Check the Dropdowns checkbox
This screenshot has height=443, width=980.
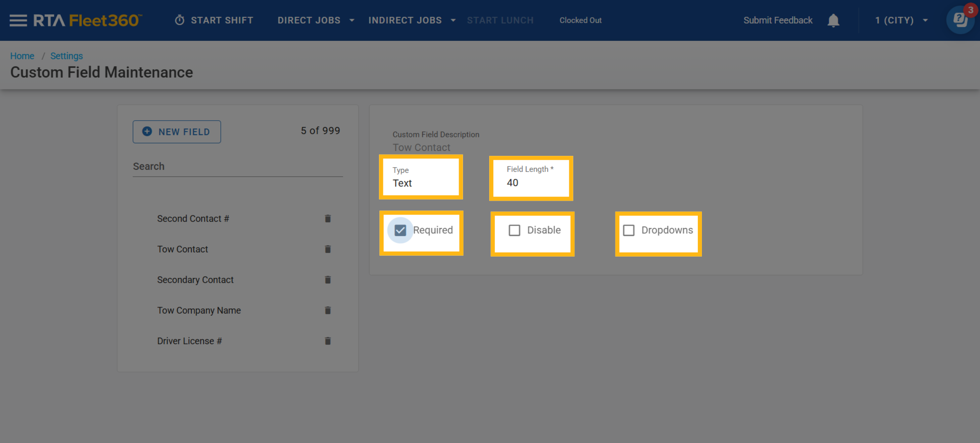629,230
